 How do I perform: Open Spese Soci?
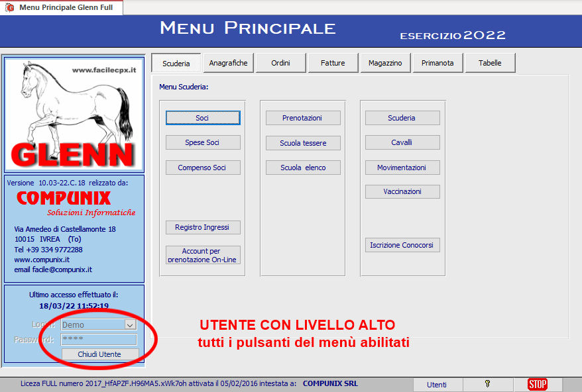point(203,142)
